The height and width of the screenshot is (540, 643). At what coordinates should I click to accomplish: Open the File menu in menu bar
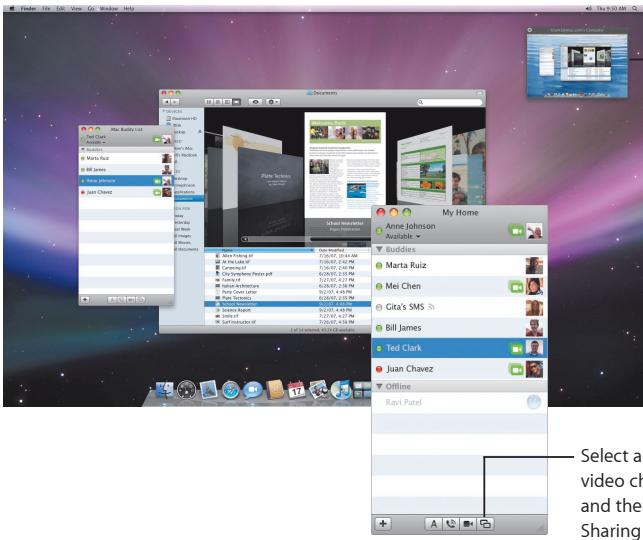click(46, 8)
